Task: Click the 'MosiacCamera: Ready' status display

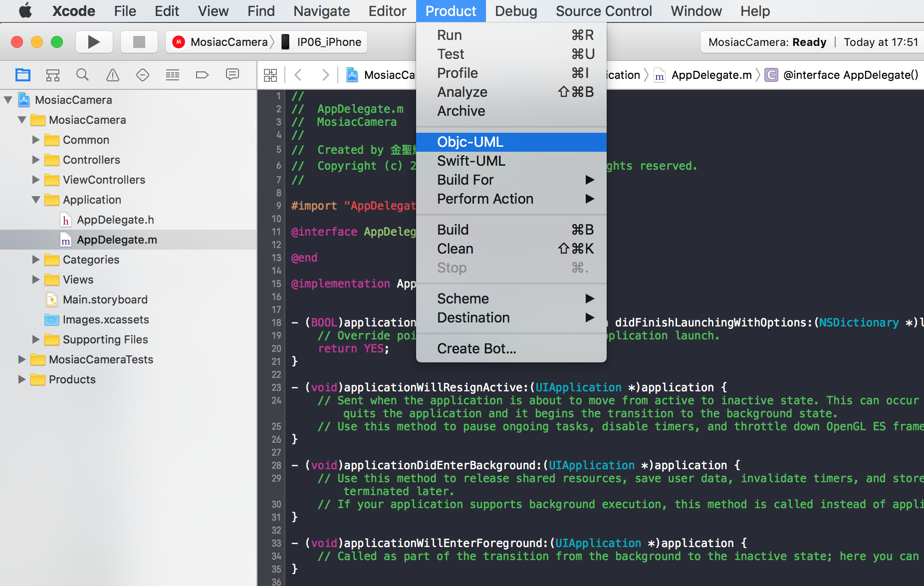Action: point(767,42)
